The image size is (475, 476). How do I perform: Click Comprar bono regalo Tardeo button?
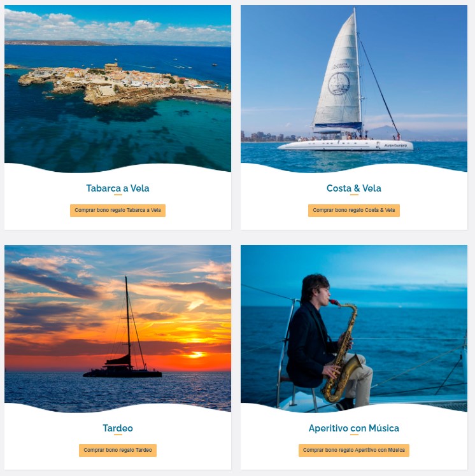(118, 450)
